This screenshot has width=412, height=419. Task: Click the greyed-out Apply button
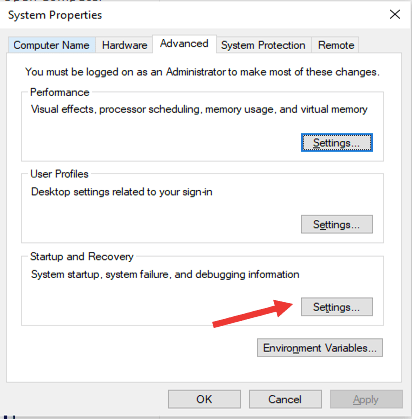click(x=366, y=399)
